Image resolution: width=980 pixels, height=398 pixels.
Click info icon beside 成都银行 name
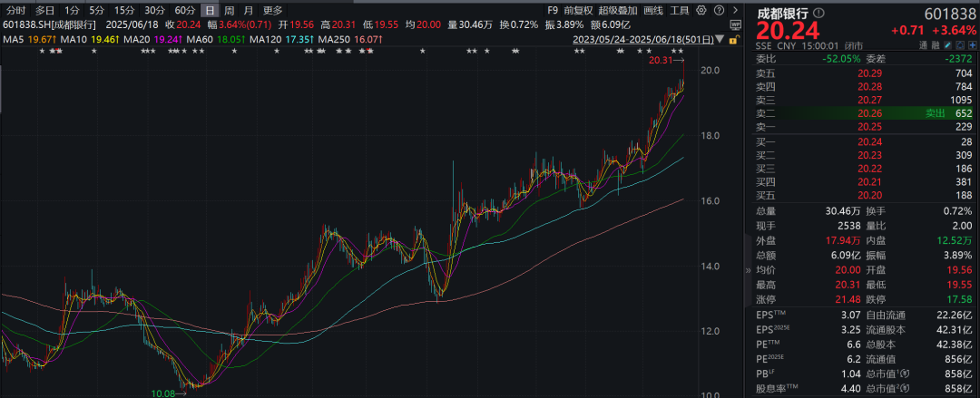tap(819, 13)
